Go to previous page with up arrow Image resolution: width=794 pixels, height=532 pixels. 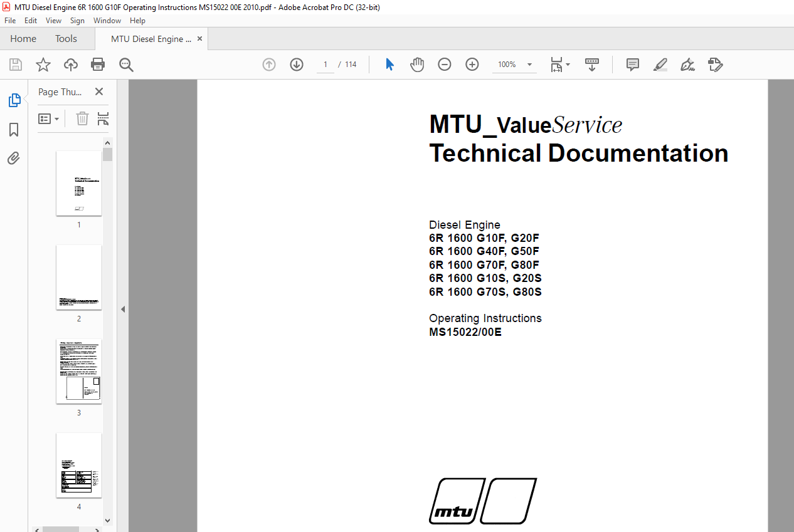[269, 65]
